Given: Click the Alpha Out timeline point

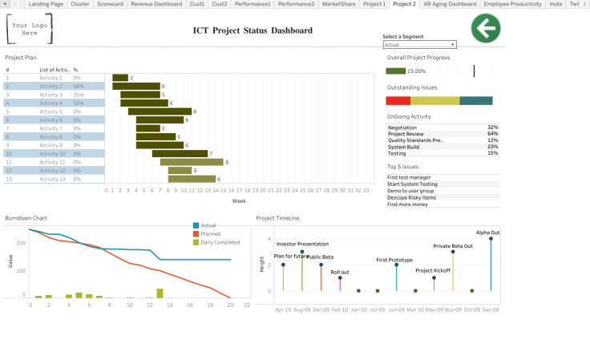Looking at the screenshot, I should (x=491, y=239).
